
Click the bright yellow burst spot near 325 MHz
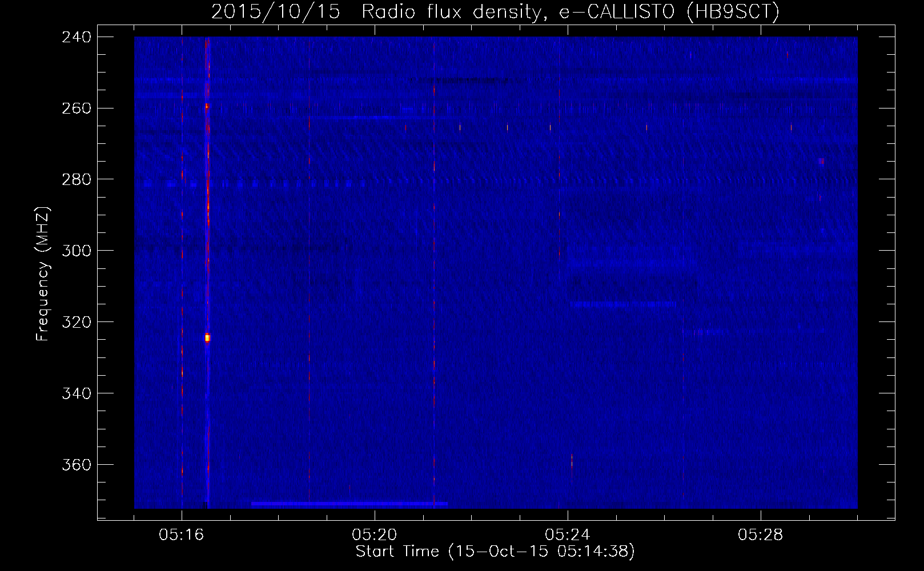point(207,338)
